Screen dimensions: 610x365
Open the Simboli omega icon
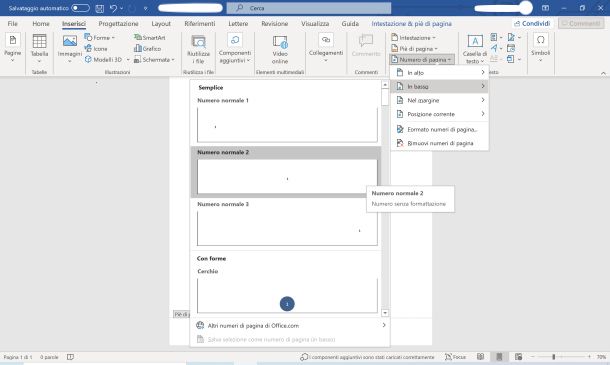coord(540,40)
